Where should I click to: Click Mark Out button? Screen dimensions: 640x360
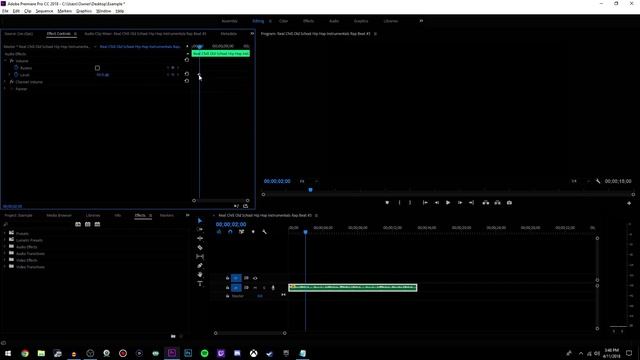(410, 202)
